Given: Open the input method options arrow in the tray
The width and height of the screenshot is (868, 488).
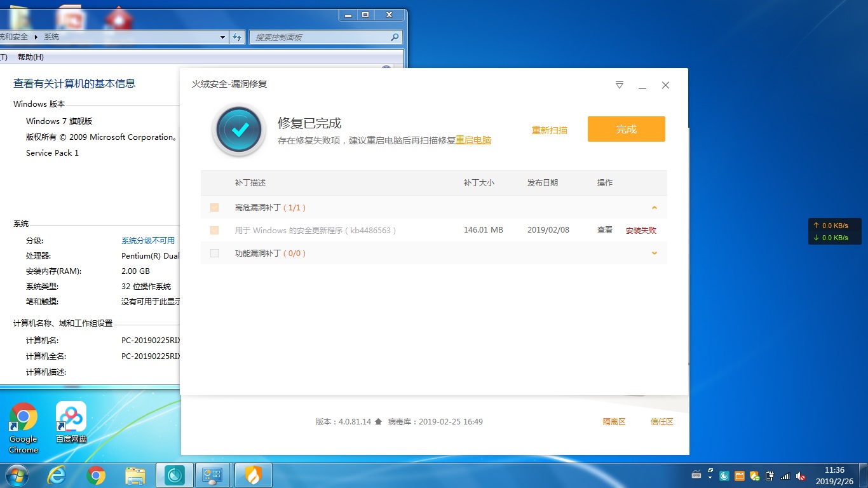Looking at the screenshot, I should pyautogui.click(x=709, y=477).
